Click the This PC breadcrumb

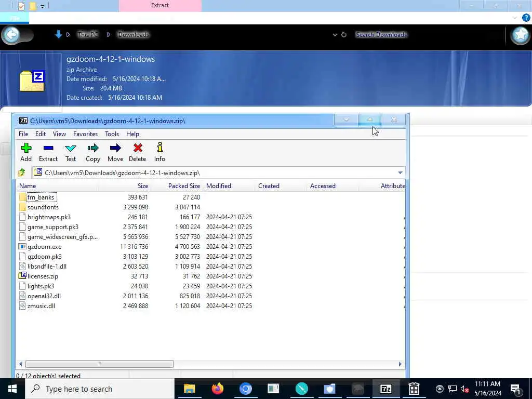click(87, 35)
